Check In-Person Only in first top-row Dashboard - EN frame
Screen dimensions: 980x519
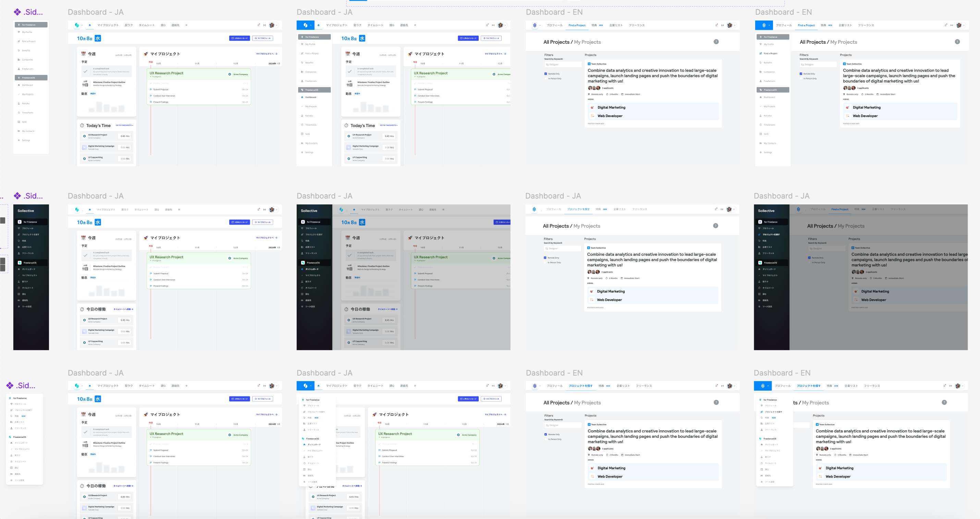point(546,79)
